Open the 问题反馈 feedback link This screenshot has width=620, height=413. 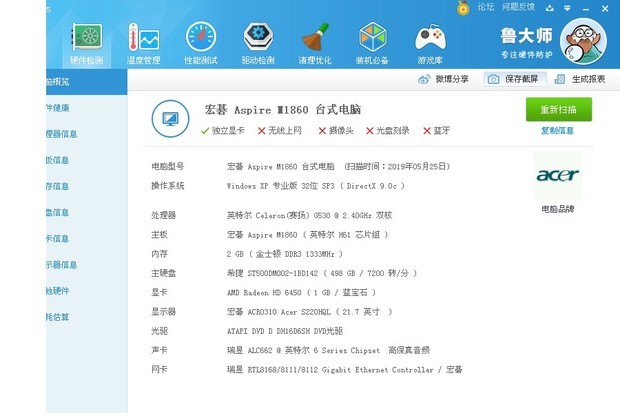click(x=518, y=7)
